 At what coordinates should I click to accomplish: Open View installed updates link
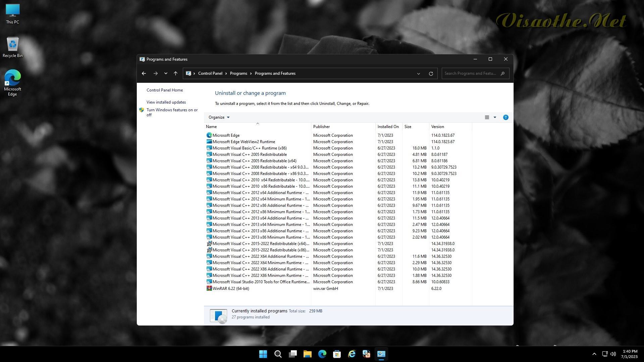point(166,102)
